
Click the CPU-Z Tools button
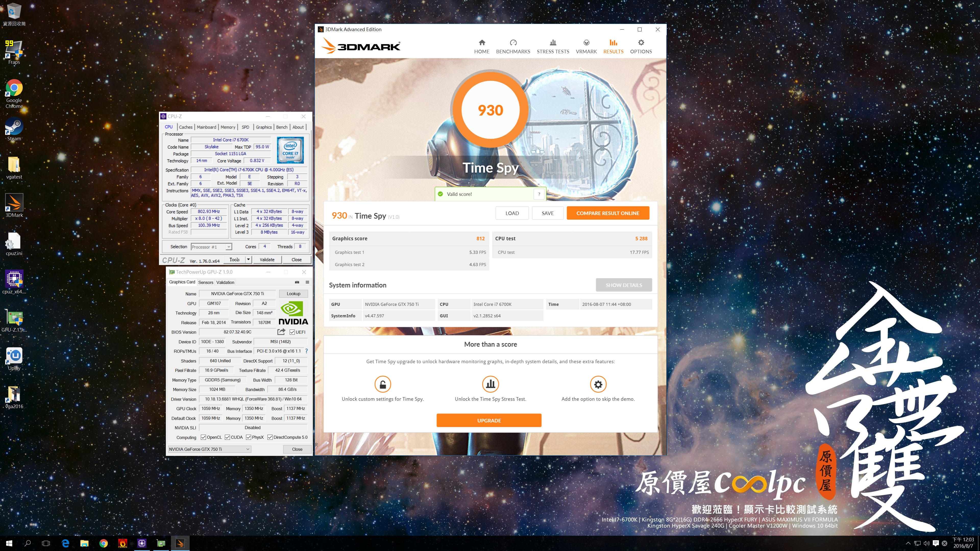tap(234, 259)
